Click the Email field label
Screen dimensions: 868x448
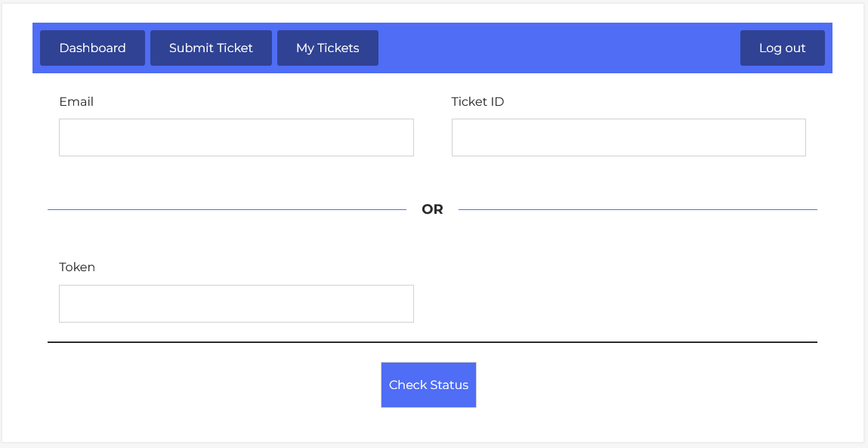[x=76, y=102]
